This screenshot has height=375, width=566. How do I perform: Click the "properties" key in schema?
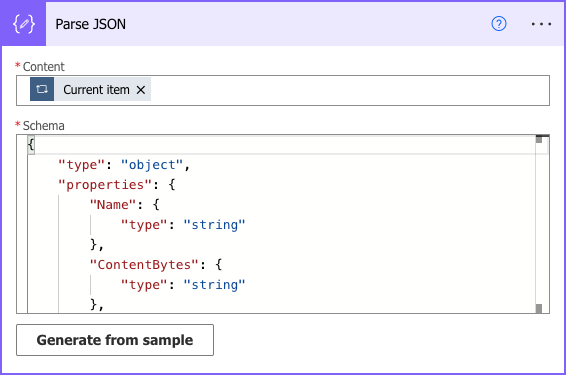[105, 185]
